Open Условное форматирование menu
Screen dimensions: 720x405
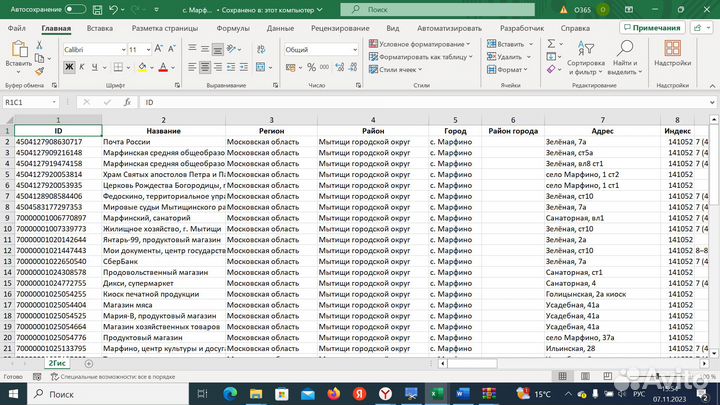420,44
